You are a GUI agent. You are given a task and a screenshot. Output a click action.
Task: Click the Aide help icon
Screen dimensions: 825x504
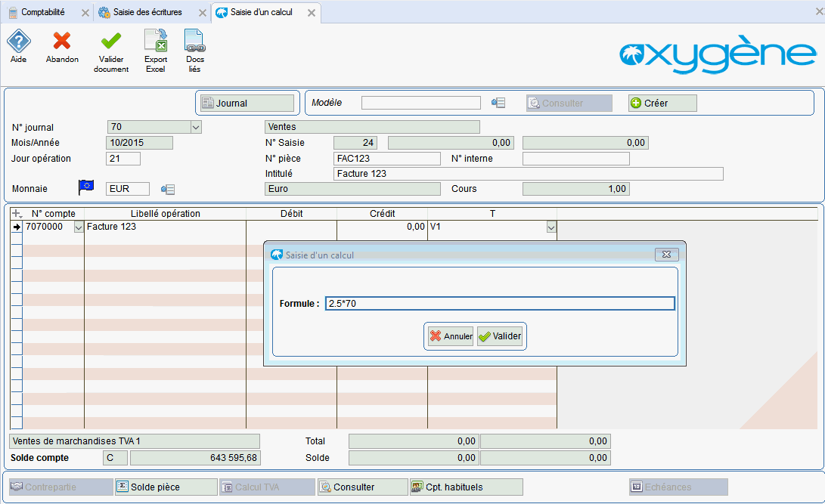pyautogui.click(x=18, y=42)
